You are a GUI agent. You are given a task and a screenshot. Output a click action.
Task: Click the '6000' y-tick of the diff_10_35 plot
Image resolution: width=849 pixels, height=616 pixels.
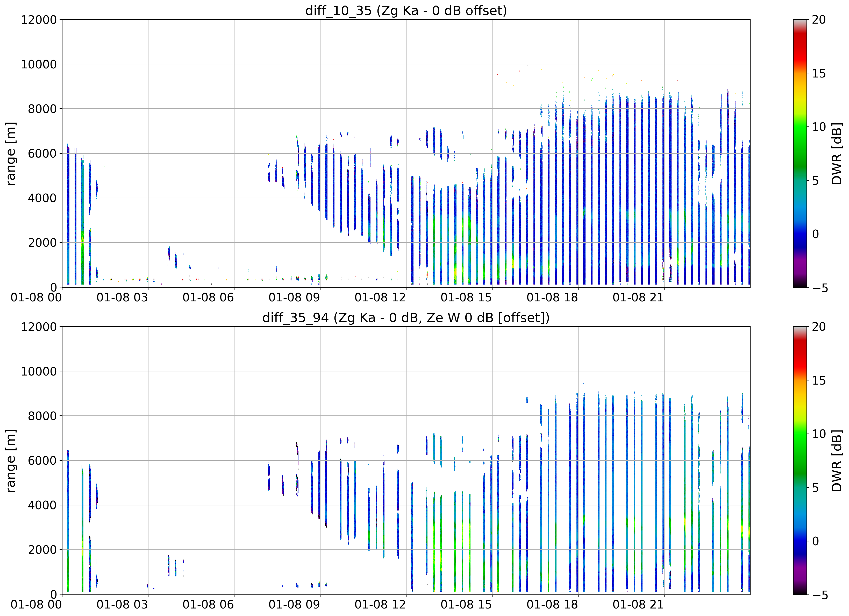[x=42, y=153]
